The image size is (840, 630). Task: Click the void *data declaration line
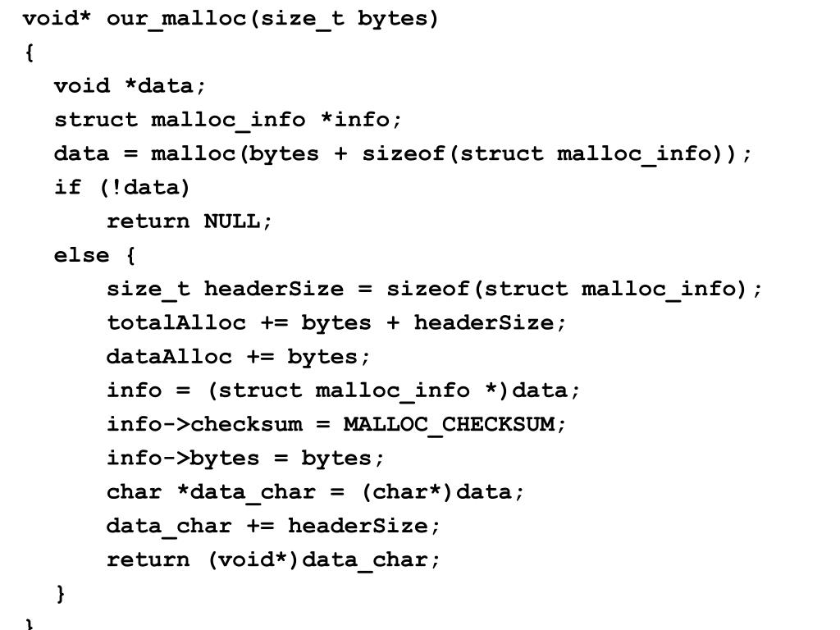pyautogui.click(x=130, y=86)
